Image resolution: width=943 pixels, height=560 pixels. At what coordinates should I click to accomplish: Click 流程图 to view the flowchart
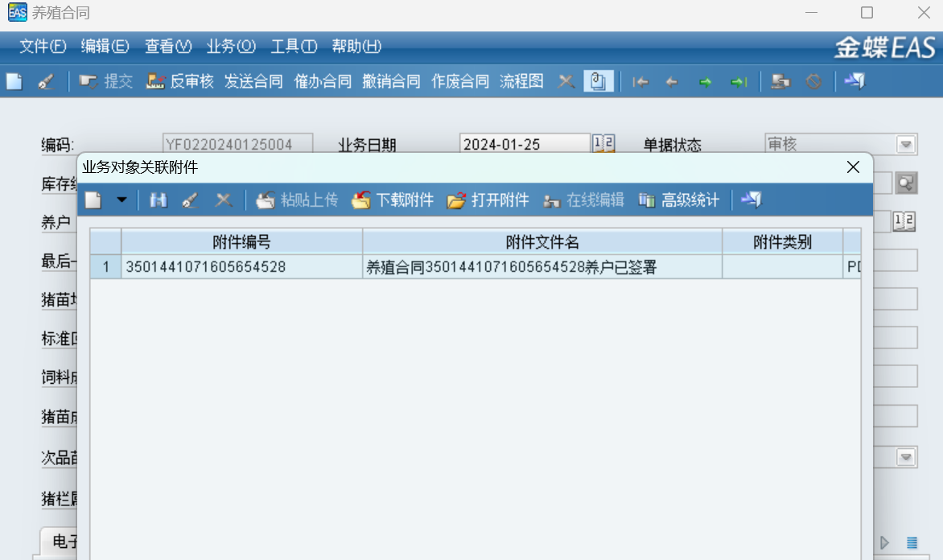point(521,81)
